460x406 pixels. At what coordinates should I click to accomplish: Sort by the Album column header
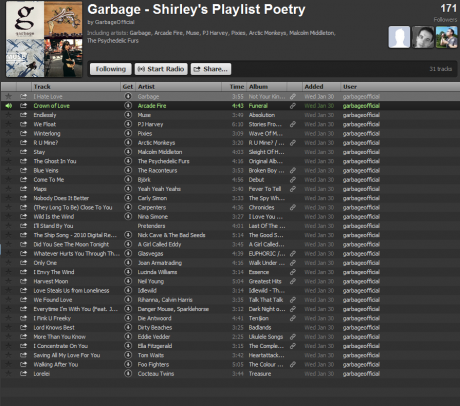(x=267, y=87)
